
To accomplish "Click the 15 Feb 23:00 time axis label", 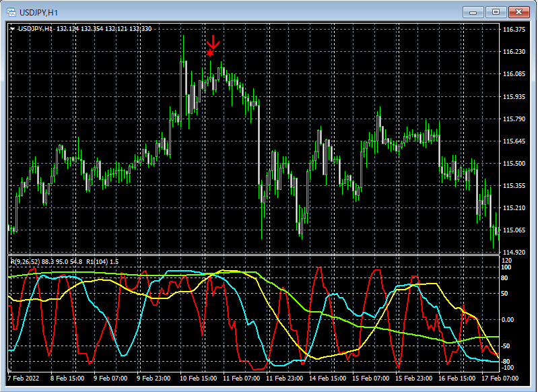I will tap(414, 379).
